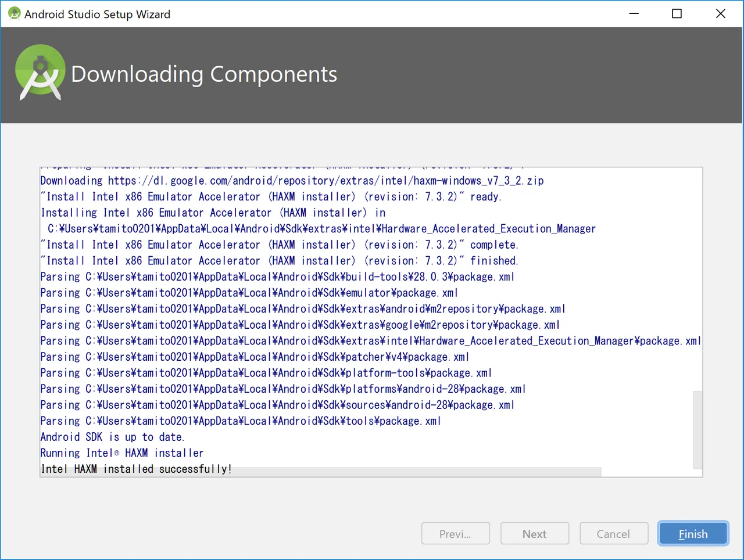Image resolution: width=744 pixels, height=560 pixels.
Task: Minimize the Setup Wizard window
Action: (x=634, y=13)
